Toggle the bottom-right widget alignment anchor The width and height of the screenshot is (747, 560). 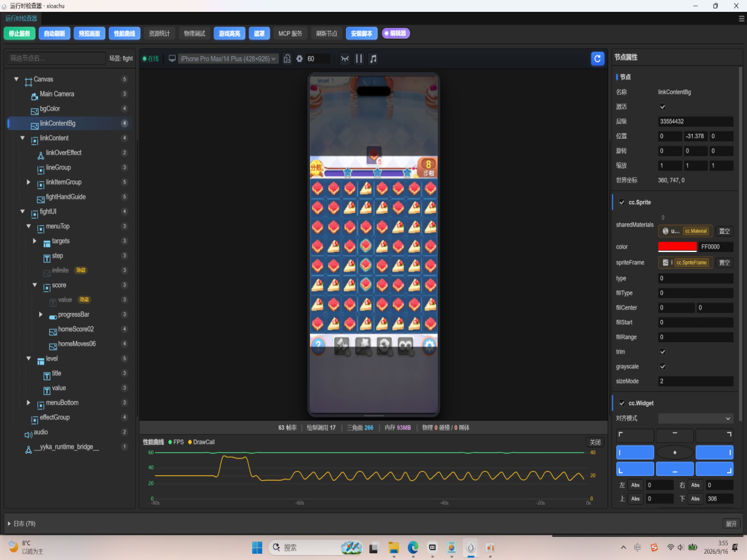[714, 469]
